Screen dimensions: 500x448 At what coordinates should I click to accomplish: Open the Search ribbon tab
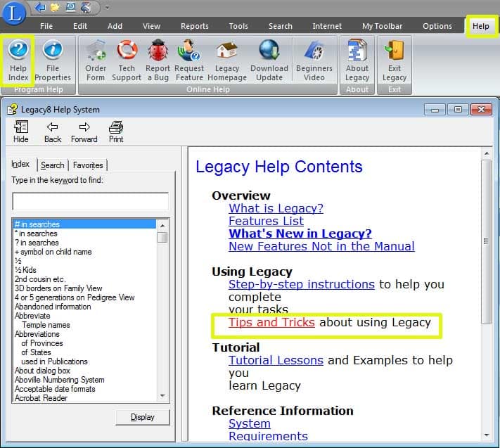click(281, 26)
